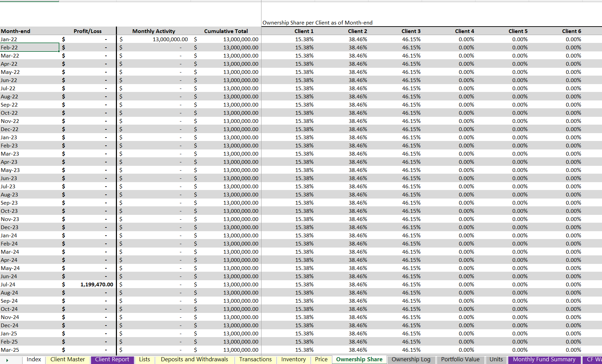Image resolution: width=602 pixels, height=364 pixels.
Task: Select the Jan-23 month-end cell
Action: [30, 137]
